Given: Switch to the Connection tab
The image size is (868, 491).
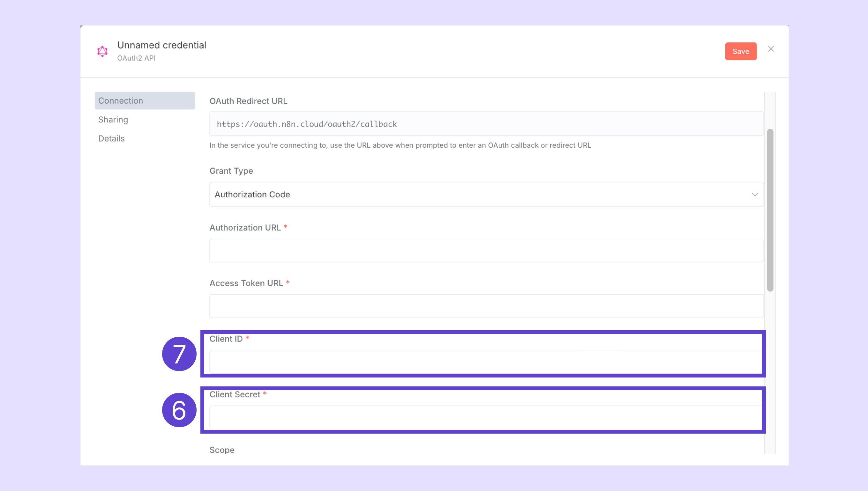Looking at the screenshot, I should click(x=145, y=100).
